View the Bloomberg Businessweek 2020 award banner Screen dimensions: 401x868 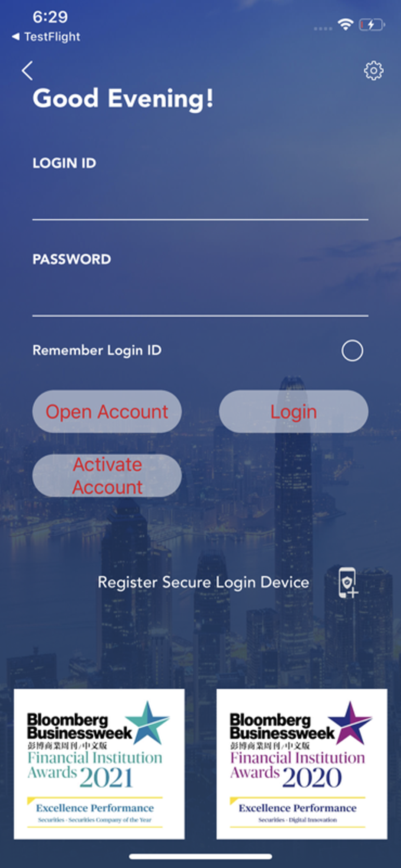click(x=302, y=764)
